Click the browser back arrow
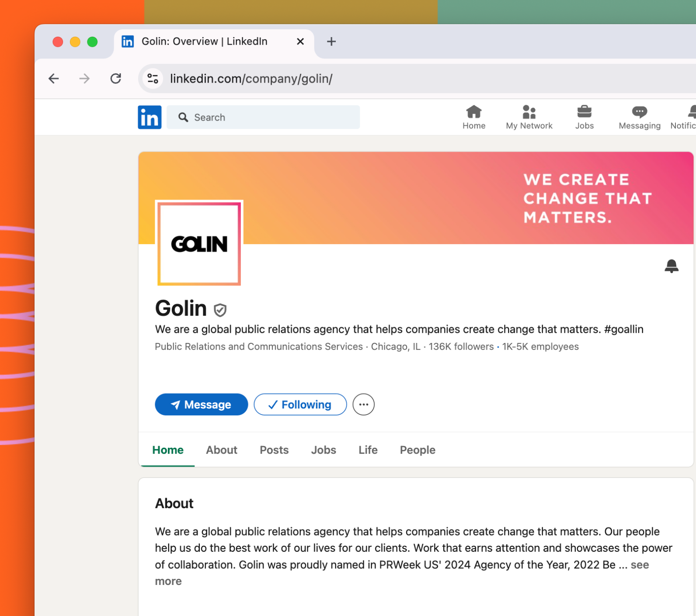Viewport: 696px width, 616px height. 54,79
